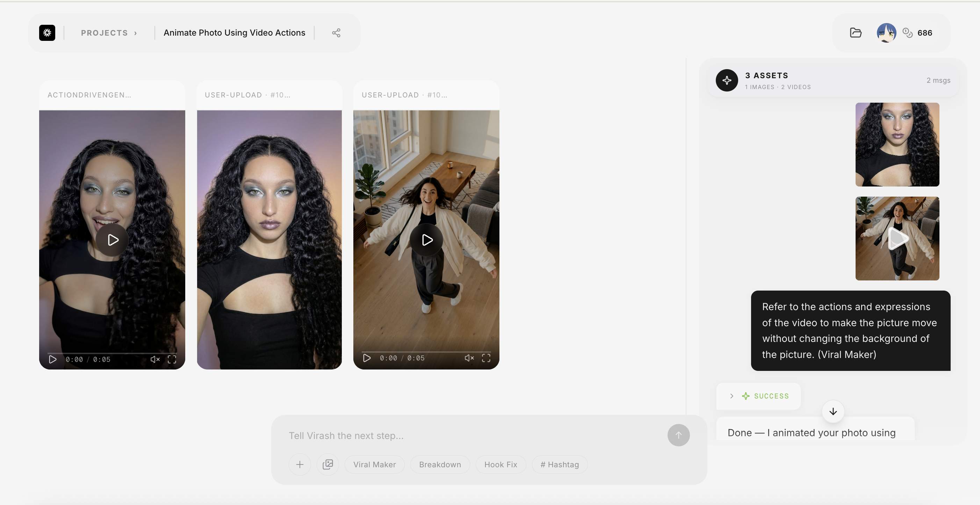Click the plus attach button
Screen dimensions: 980x505
tap(300, 464)
